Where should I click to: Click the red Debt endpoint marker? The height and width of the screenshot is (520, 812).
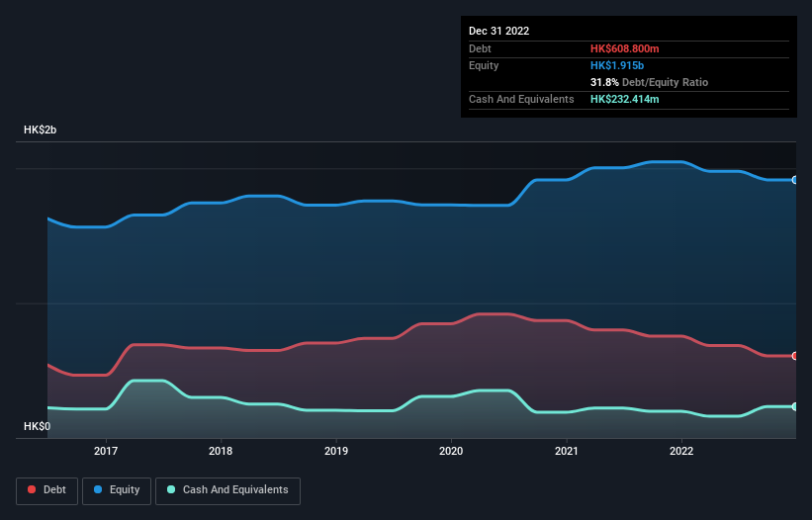795,356
